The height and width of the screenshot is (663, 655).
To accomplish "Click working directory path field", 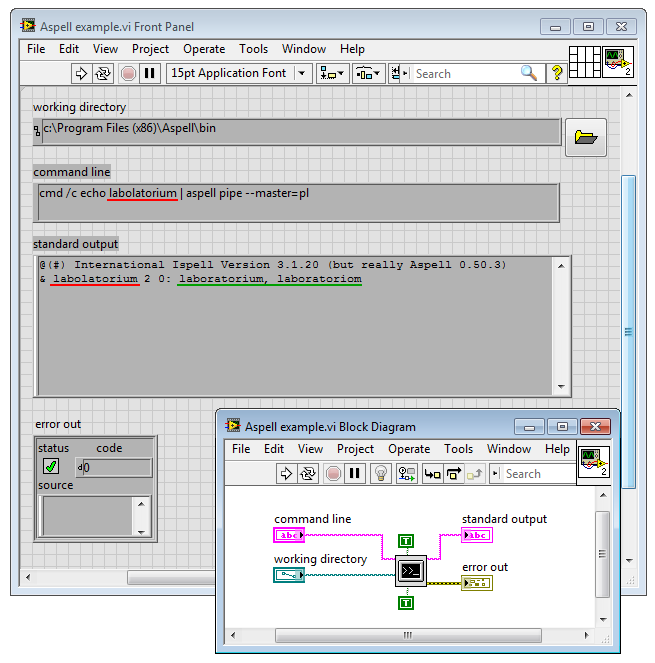I will click(301, 132).
